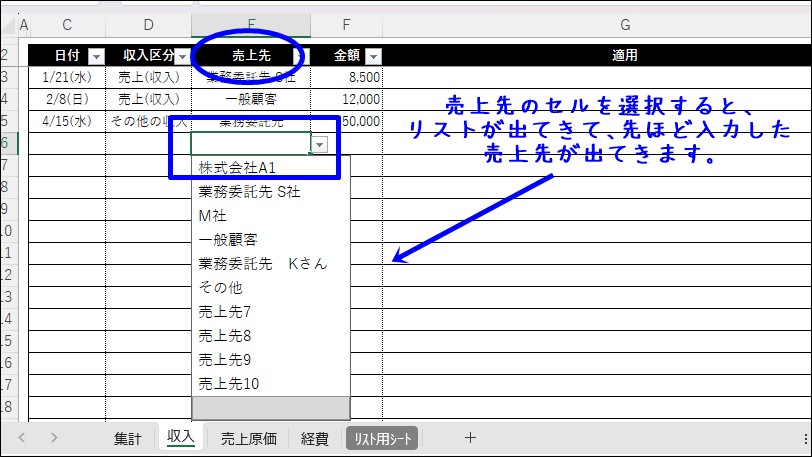The width and height of the screenshot is (812, 457).
Task: Go to the 経費 sheet tab
Action: pyautogui.click(x=316, y=438)
